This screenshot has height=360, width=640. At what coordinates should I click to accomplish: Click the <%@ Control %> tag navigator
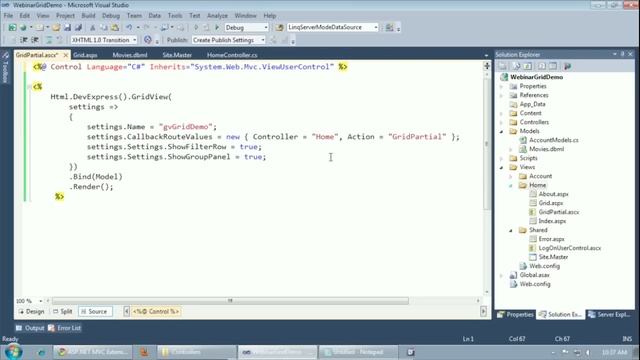156,311
